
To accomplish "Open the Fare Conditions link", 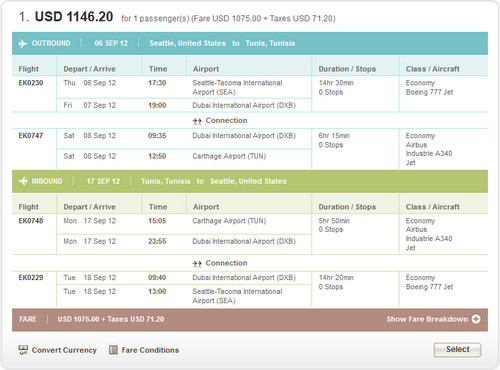I will (150, 350).
